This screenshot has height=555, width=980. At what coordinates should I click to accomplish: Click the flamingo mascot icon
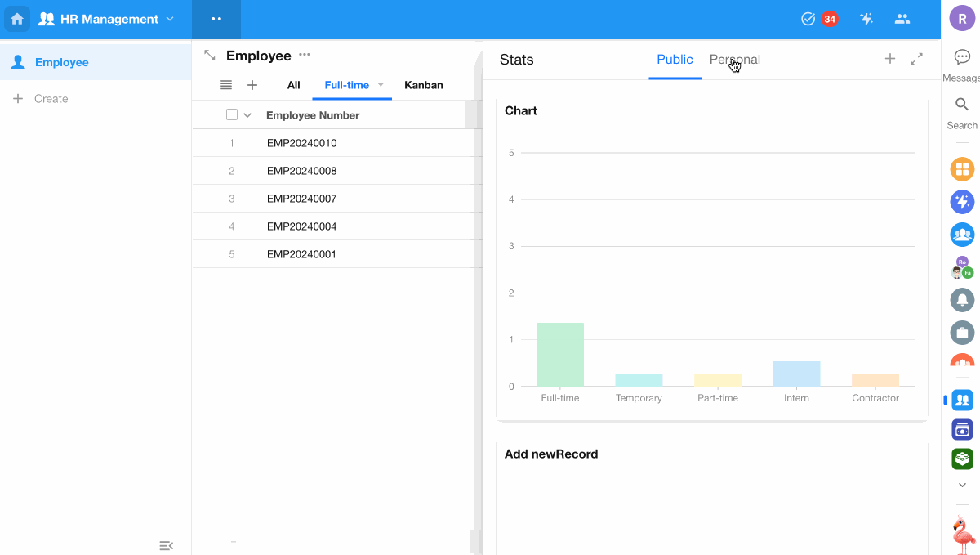point(963,535)
